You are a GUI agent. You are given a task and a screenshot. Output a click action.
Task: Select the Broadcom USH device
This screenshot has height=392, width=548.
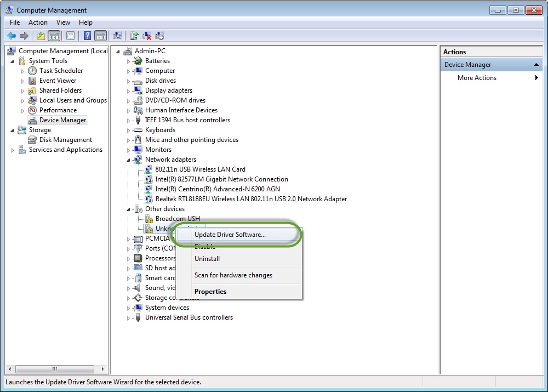[177, 219]
